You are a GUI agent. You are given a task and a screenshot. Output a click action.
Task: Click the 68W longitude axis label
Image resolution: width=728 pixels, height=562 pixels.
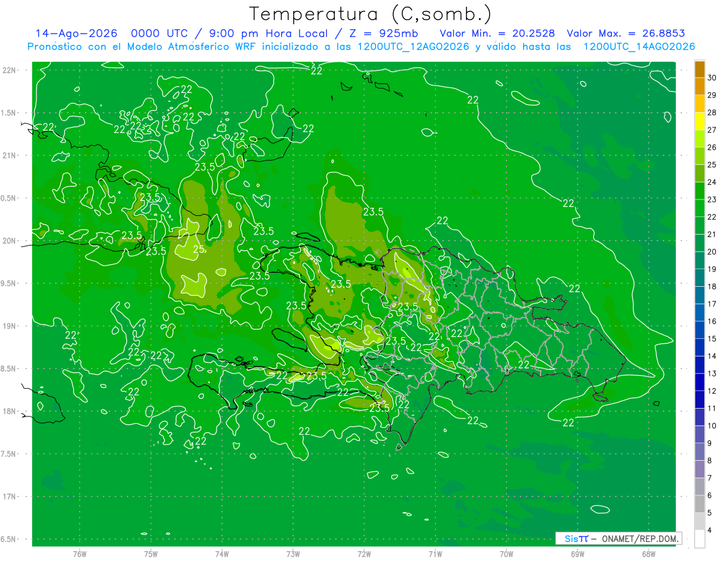(x=649, y=554)
